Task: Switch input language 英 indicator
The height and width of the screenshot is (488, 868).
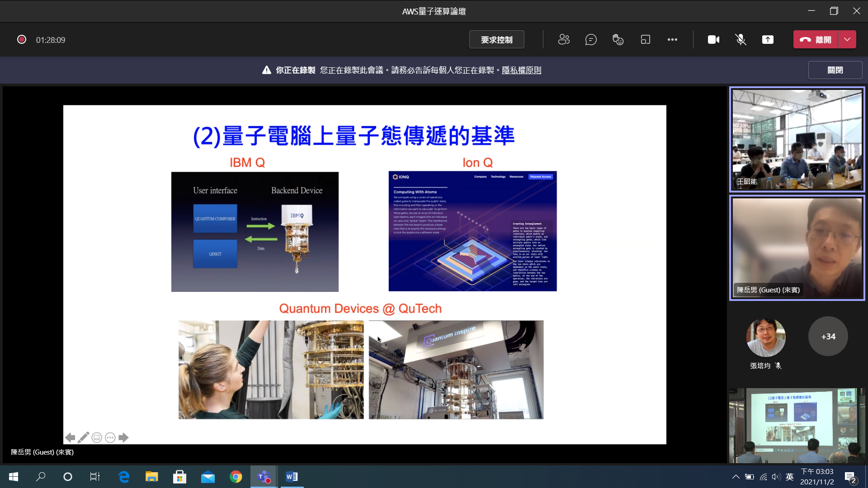Action: (790, 477)
